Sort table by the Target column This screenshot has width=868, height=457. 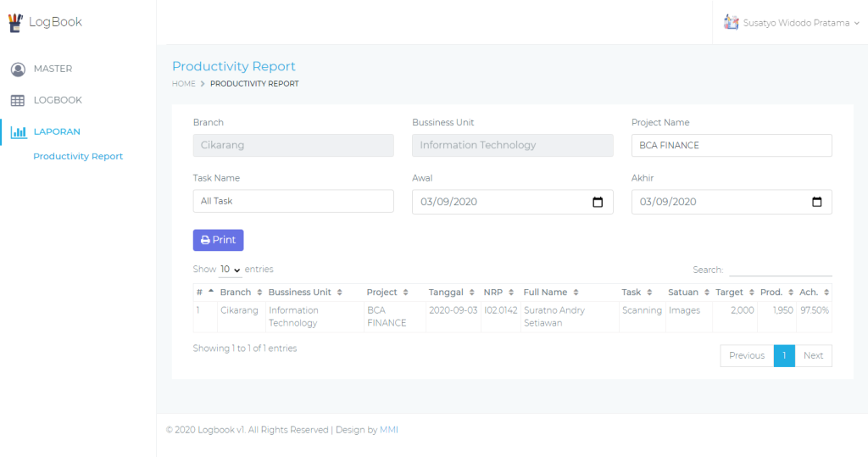(734, 292)
